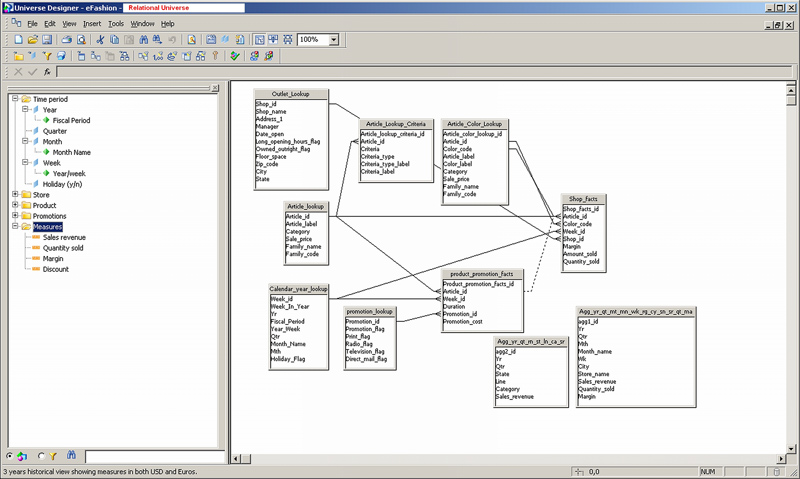
Task: Select the Classes/Conditions funnel radio button
Action: tap(41, 456)
